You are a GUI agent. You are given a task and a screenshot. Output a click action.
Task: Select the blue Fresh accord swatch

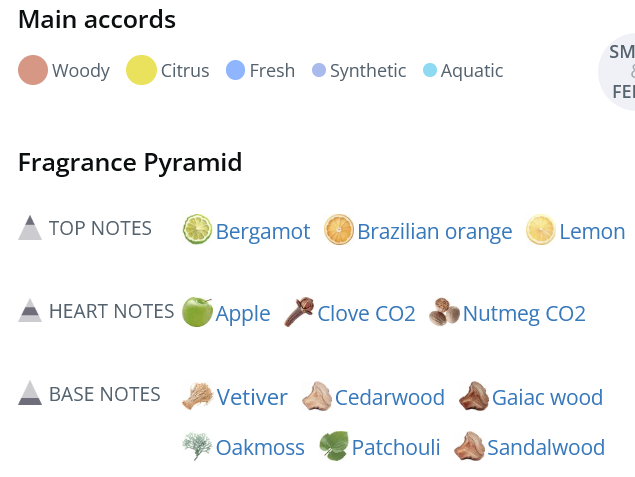click(235, 70)
